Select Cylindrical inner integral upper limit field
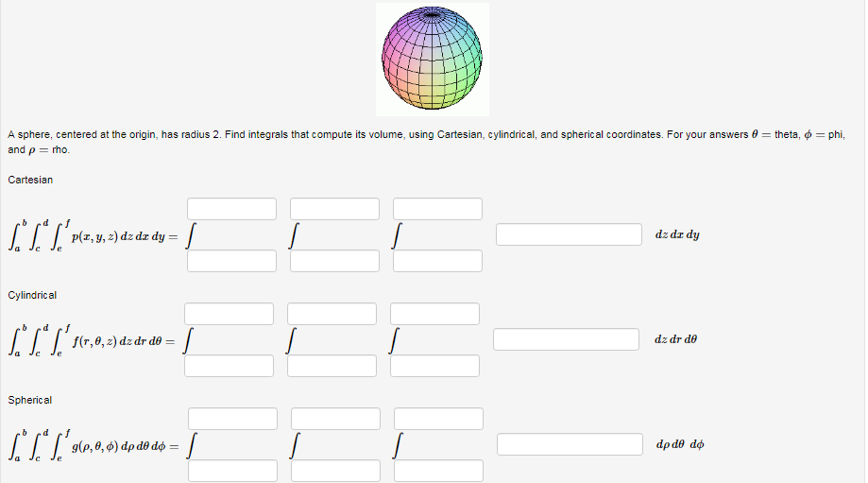Viewport: 868px width, 483px height. (435, 314)
